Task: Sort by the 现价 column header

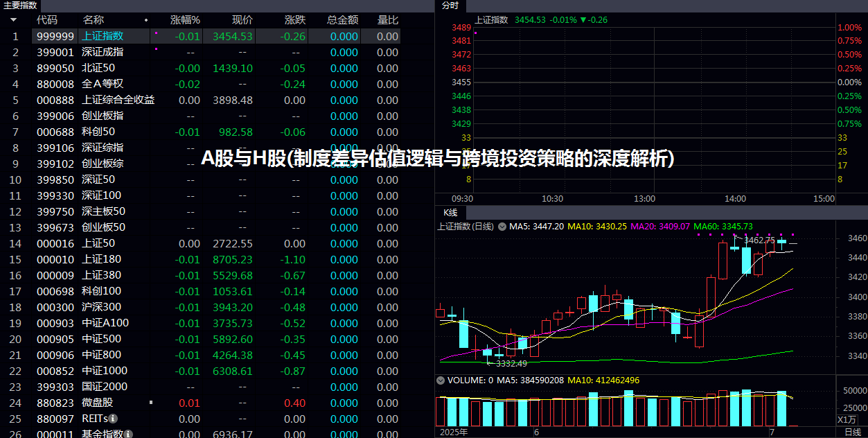Action: coord(242,20)
